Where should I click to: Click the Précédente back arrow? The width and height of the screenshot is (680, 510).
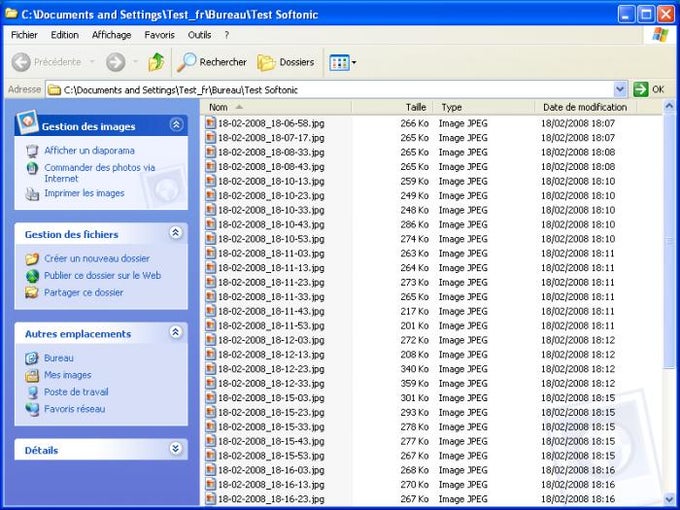(x=21, y=62)
